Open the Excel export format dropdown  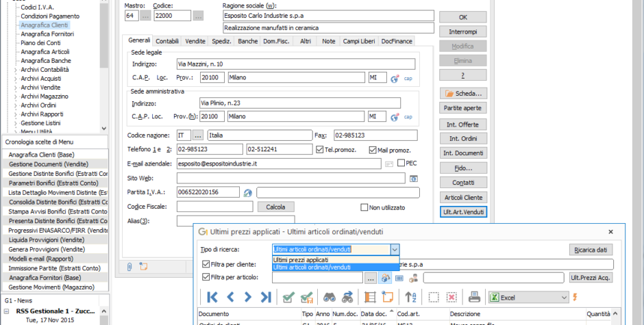point(565,298)
